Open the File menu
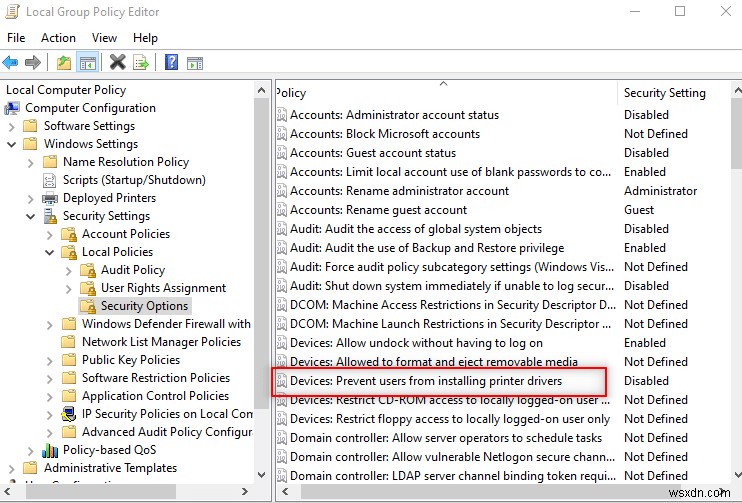742x503 pixels. tap(16, 38)
